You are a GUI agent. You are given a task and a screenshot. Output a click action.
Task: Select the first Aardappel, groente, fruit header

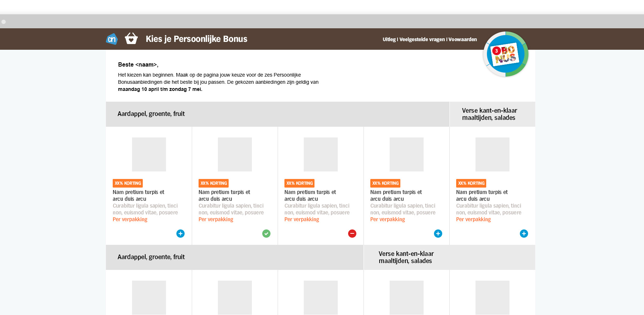coord(151,114)
